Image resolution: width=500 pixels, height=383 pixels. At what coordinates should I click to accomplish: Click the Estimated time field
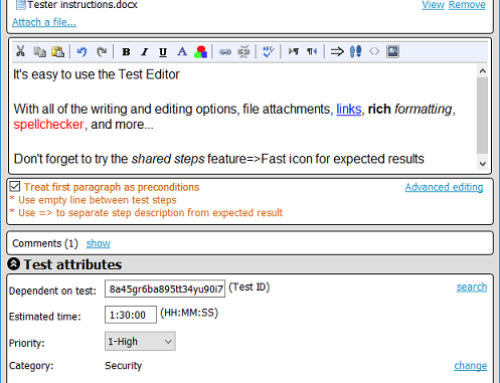pyautogui.click(x=131, y=315)
